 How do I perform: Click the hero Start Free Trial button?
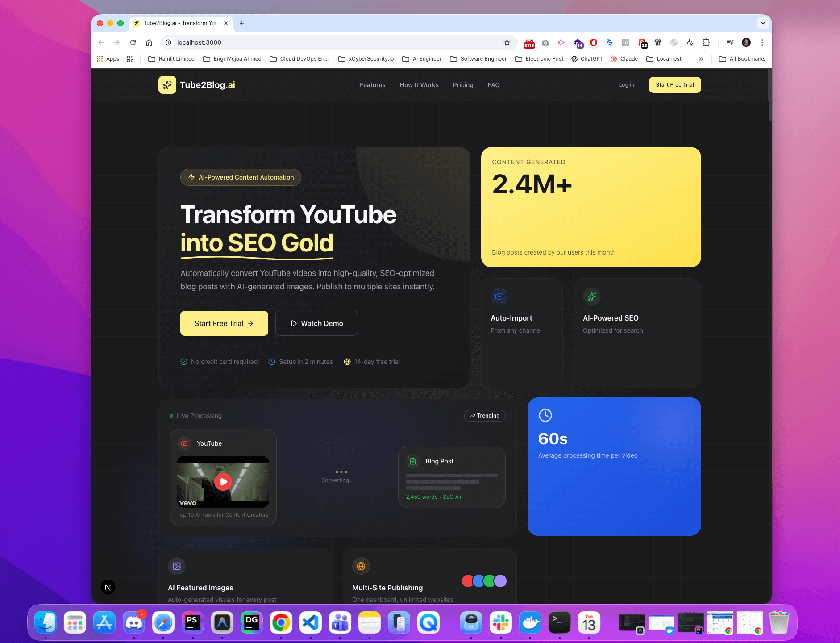click(224, 323)
